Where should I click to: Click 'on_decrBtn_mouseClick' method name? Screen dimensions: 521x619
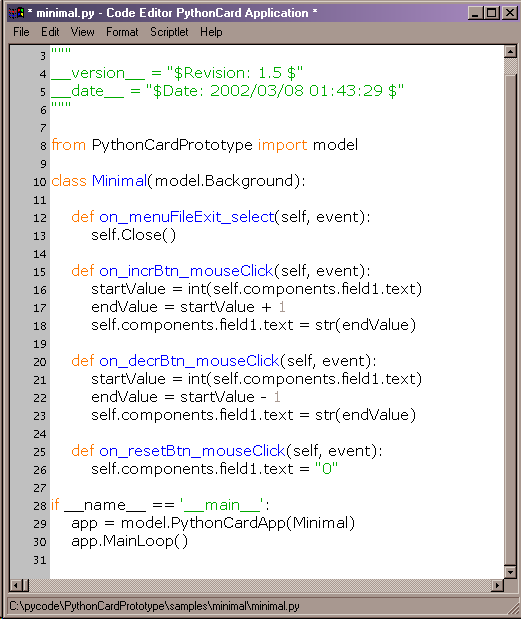[189, 361]
